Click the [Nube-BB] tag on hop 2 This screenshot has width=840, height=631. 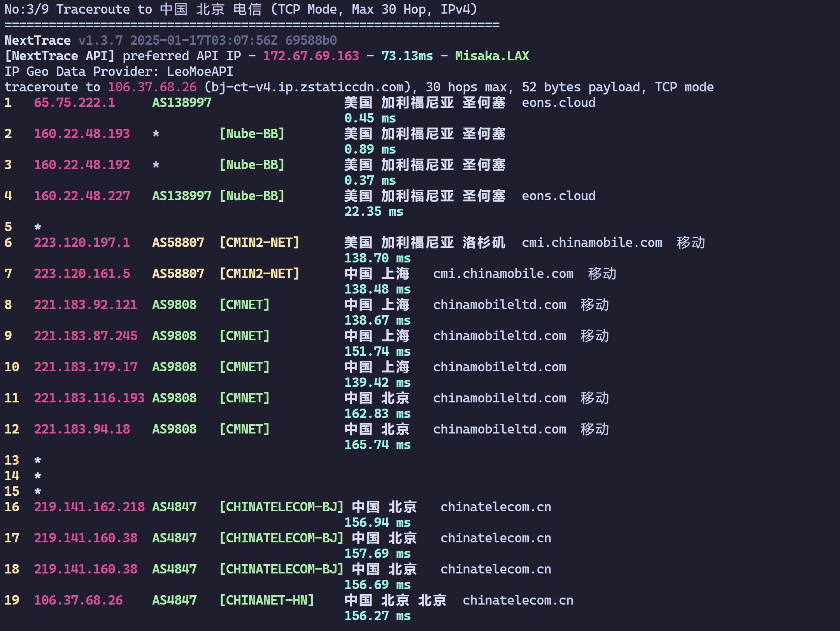[252, 134]
